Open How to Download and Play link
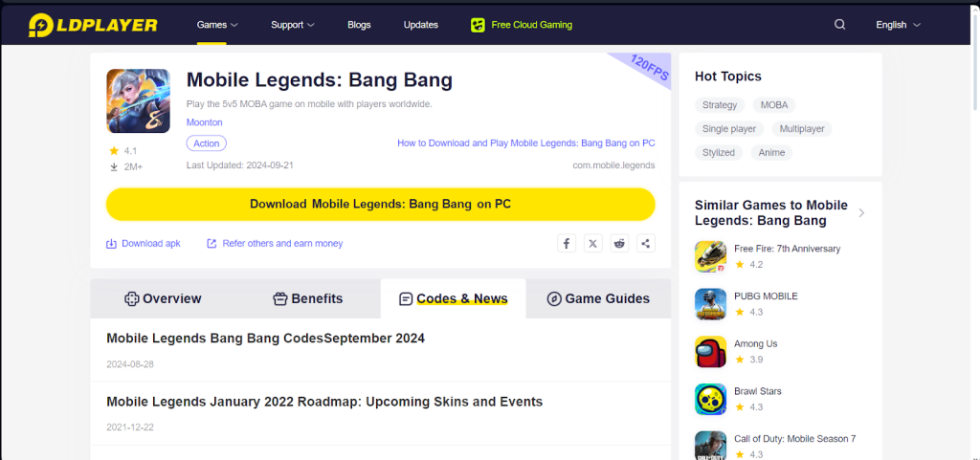The height and width of the screenshot is (460, 980). click(526, 142)
